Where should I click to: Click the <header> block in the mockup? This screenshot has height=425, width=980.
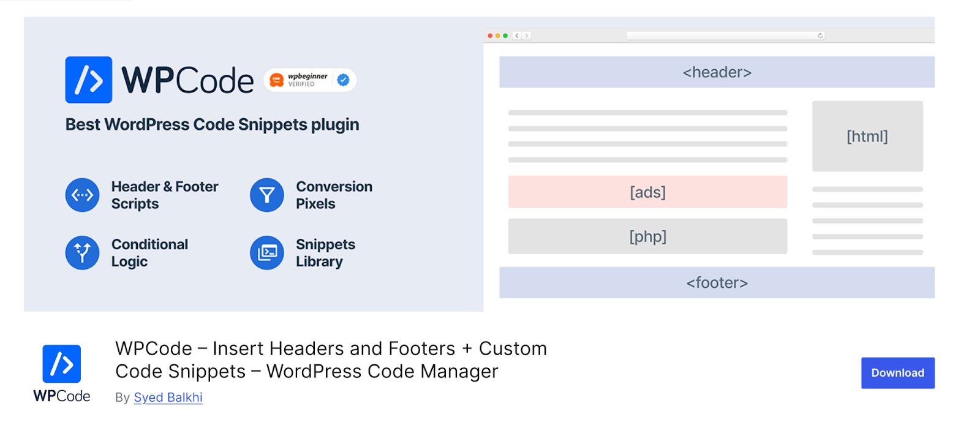coord(717,72)
